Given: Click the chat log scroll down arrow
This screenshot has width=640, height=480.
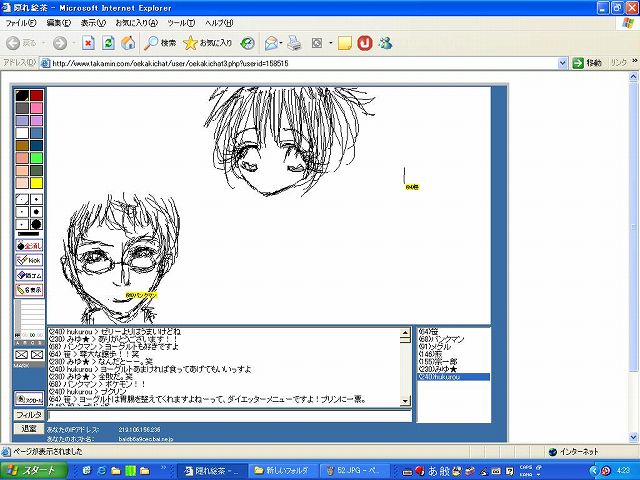Looking at the screenshot, I should pyautogui.click(x=405, y=401).
